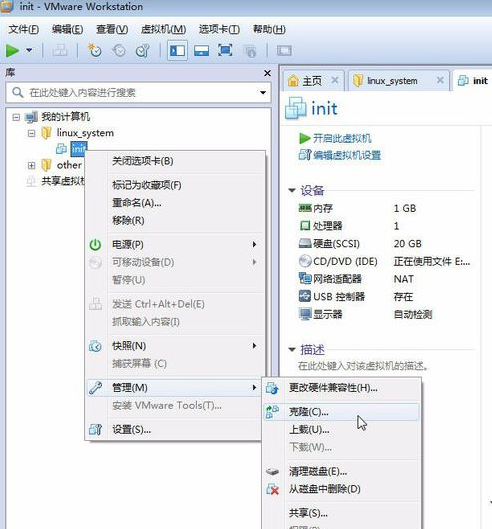492x529 pixels.
Task: Open the 文件(F) menu
Action: pos(23,29)
